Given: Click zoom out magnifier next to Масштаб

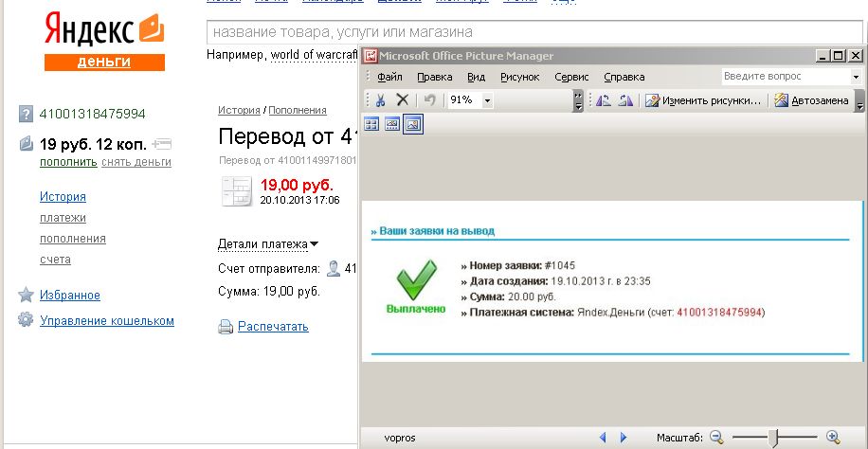Looking at the screenshot, I should pos(717,438).
